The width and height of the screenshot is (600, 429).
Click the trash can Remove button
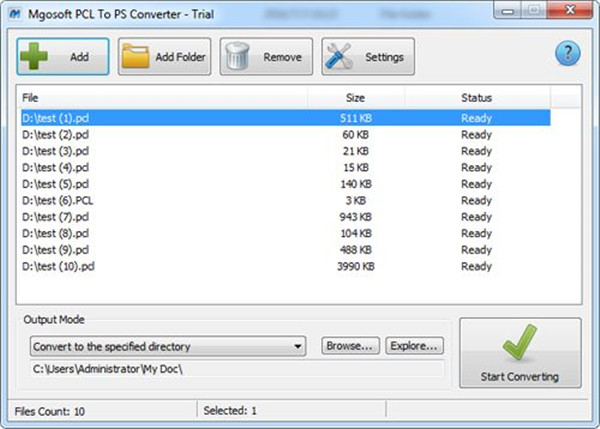pyautogui.click(x=266, y=57)
